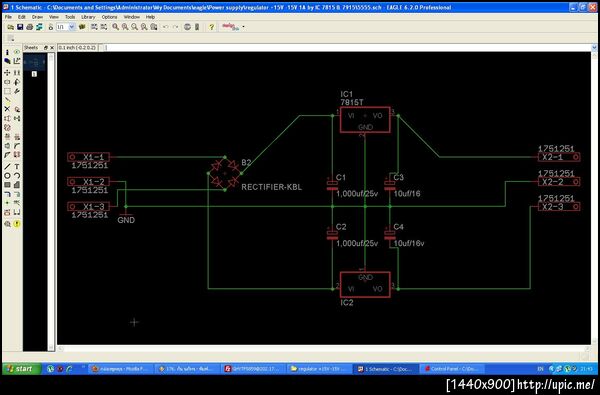The width and height of the screenshot is (600, 395).
Task: Click the '1 Schematic' taskbar button
Action: click(x=385, y=369)
